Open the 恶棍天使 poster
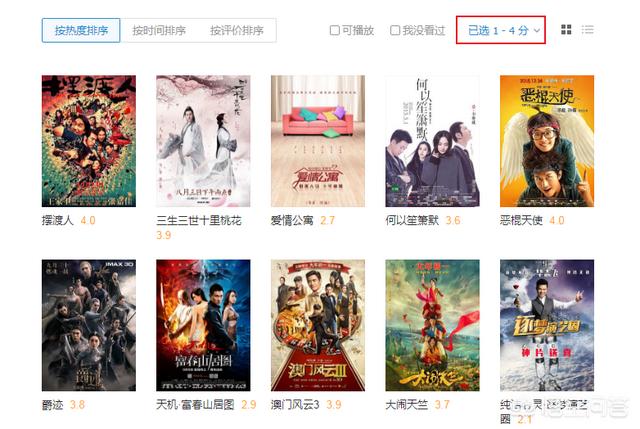 (x=547, y=141)
